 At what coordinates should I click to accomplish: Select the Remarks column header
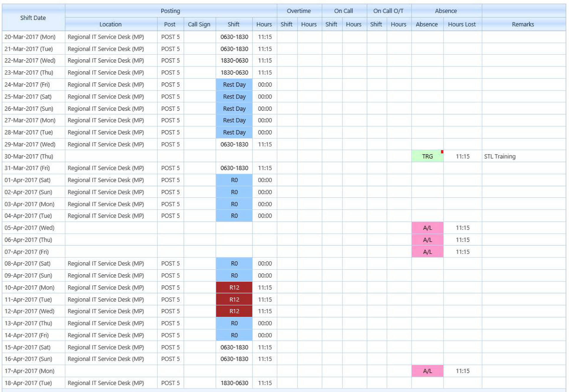pyautogui.click(x=523, y=24)
